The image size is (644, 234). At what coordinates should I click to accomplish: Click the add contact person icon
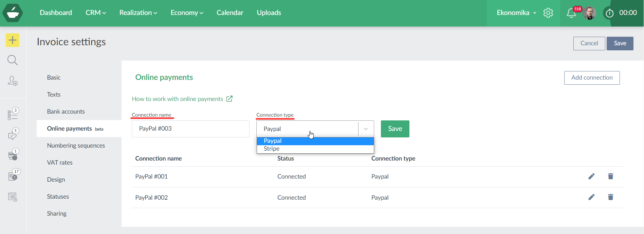(x=13, y=81)
